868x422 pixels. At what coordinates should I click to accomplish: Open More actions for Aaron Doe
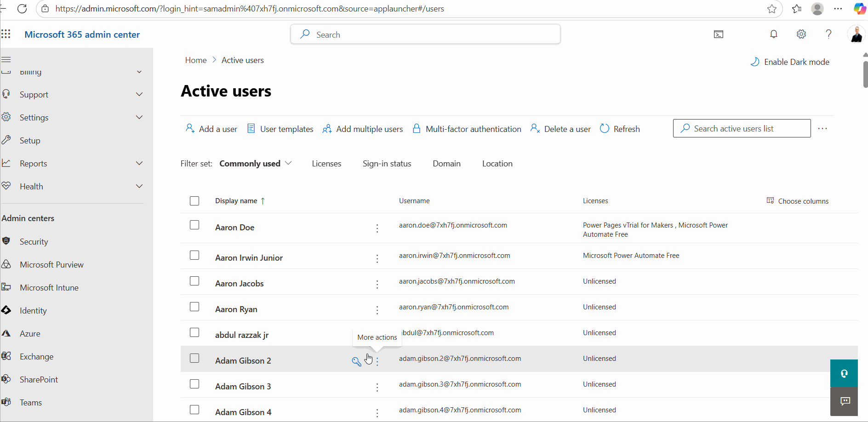click(377, 228)
